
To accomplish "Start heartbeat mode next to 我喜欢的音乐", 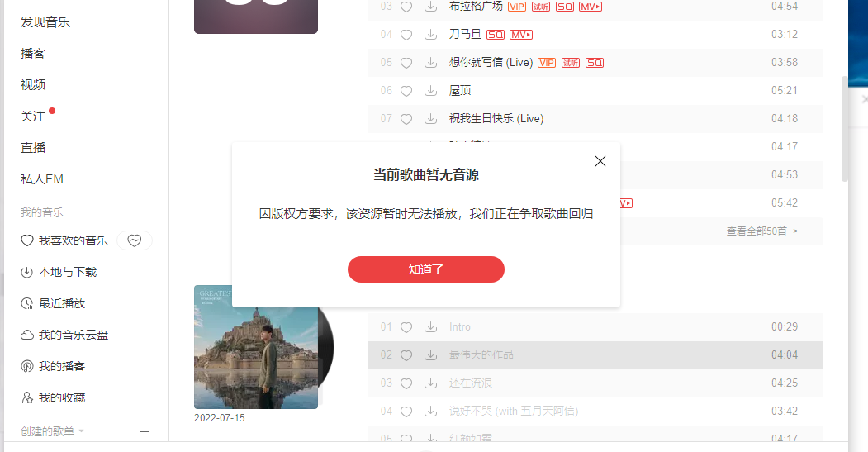I will tap(135, 240).
